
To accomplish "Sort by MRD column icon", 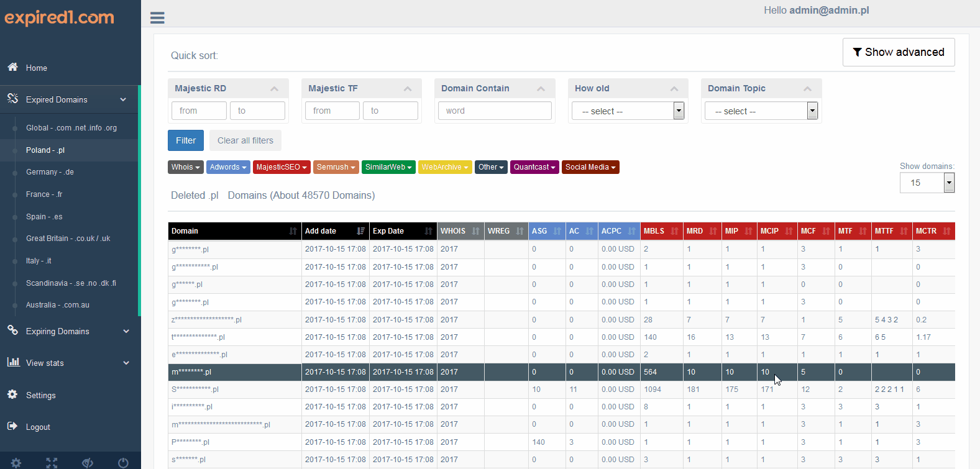I will (713, 231).
